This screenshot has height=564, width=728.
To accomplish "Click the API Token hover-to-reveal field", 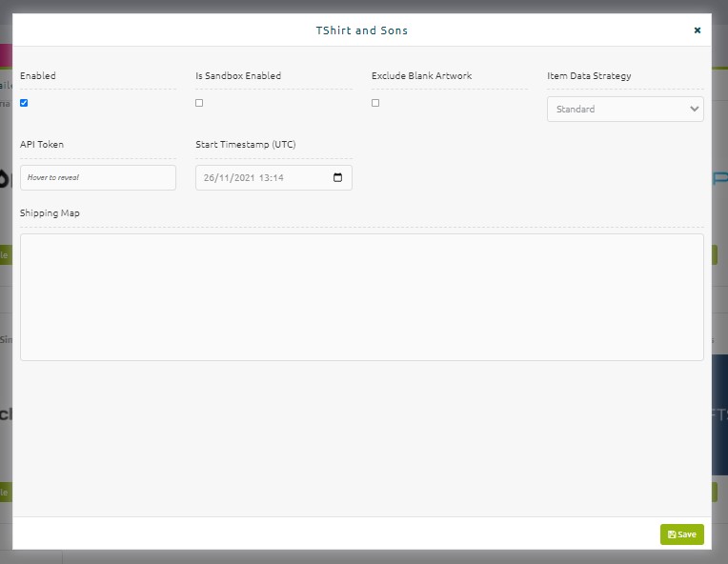I will [x=98, y=177].
